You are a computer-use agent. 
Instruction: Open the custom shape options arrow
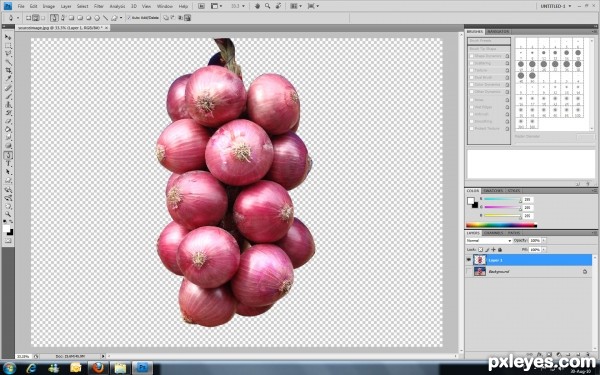coord(121,18)
